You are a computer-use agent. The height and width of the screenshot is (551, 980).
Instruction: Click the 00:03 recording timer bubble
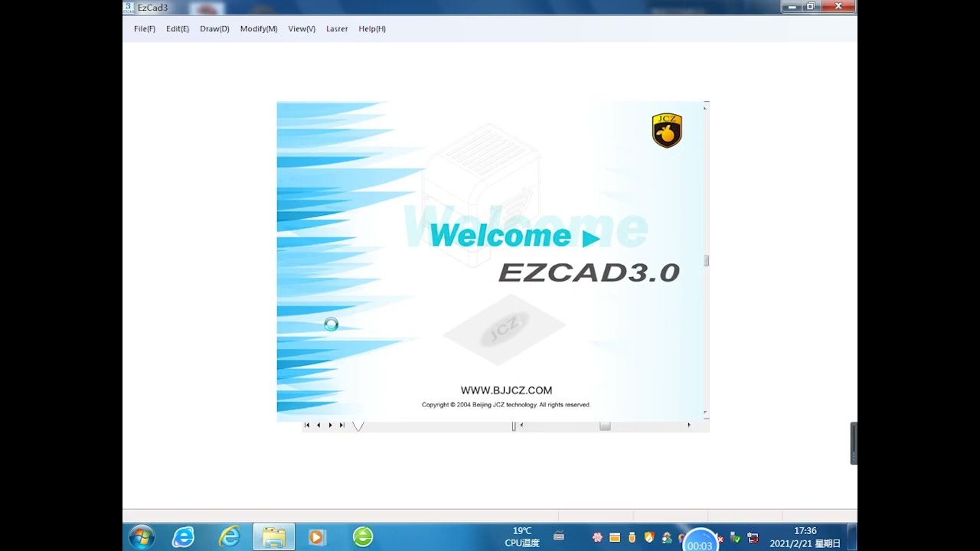[700, 540]
